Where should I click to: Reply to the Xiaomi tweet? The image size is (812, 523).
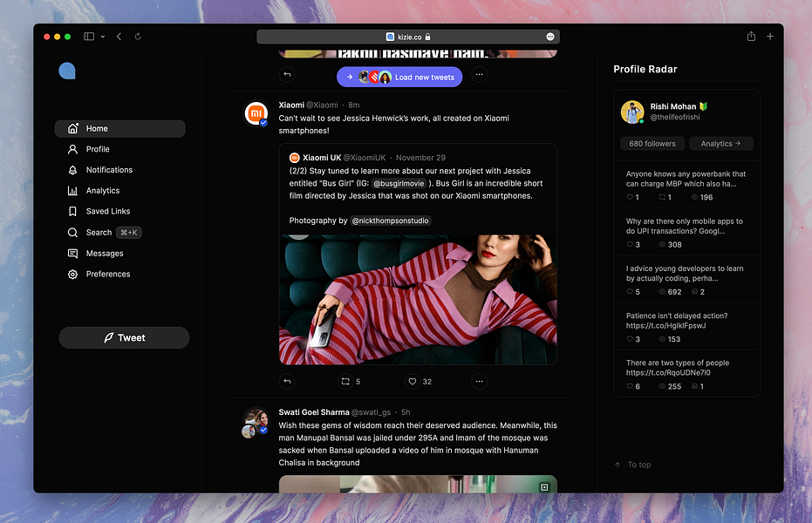pyautogui.click(x=288, y=381)
